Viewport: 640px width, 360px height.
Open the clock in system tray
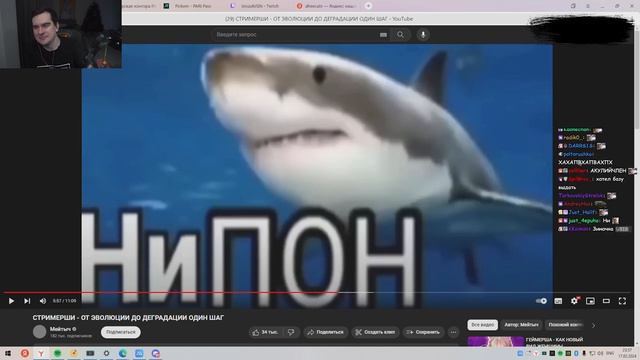coord(627,353)
